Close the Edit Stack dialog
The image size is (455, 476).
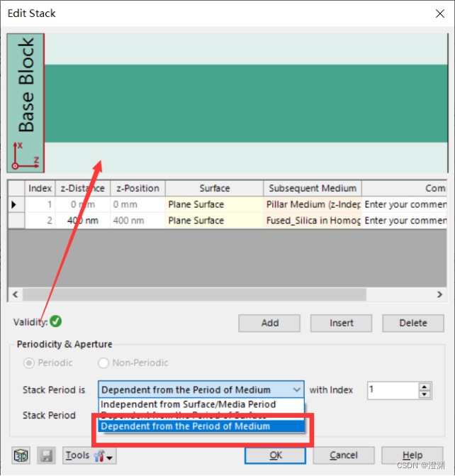pos(440,13)
